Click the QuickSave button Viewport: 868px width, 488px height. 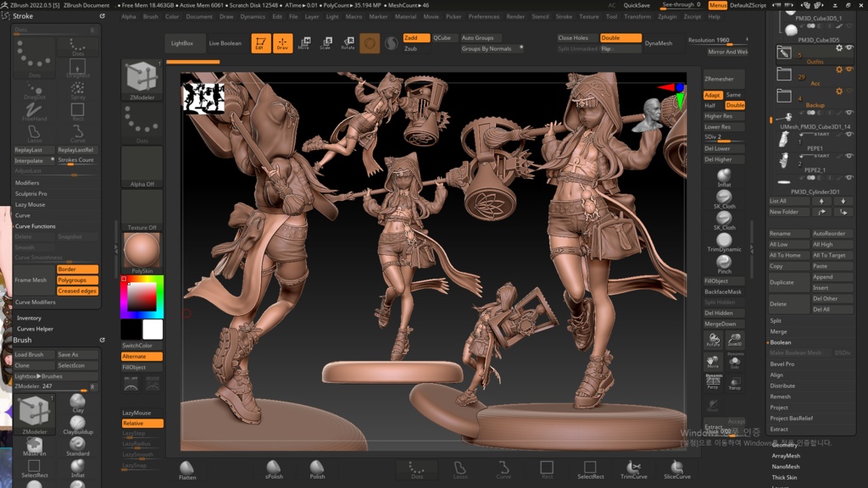click(637, 5)
